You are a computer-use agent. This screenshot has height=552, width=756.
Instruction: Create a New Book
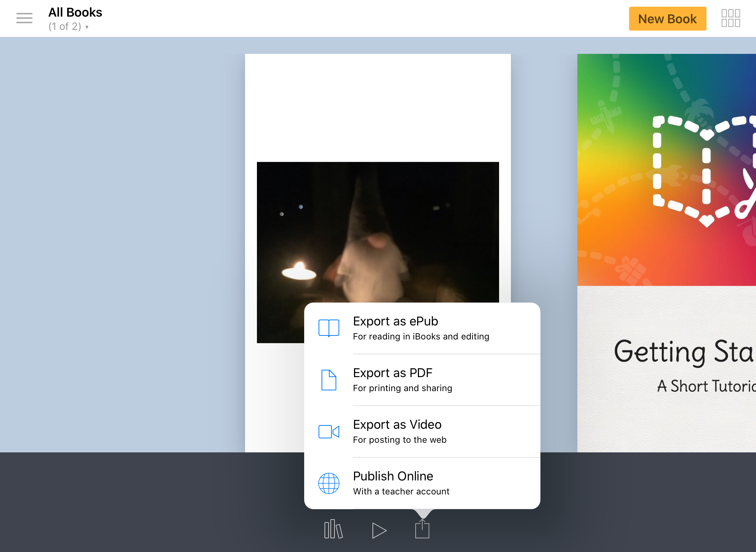pyautogui.click(x=667, y=19)
